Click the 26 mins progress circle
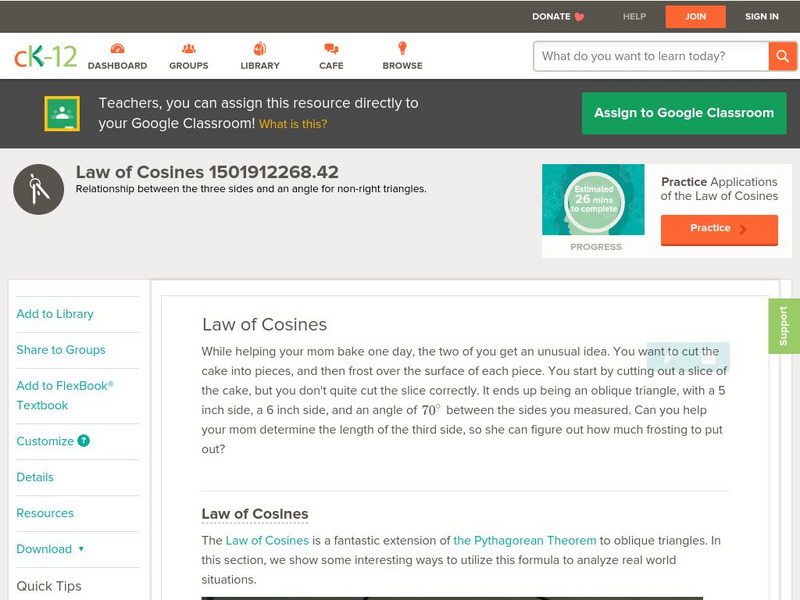The width and height of the screenshot is (800, 600). [593, 201]
